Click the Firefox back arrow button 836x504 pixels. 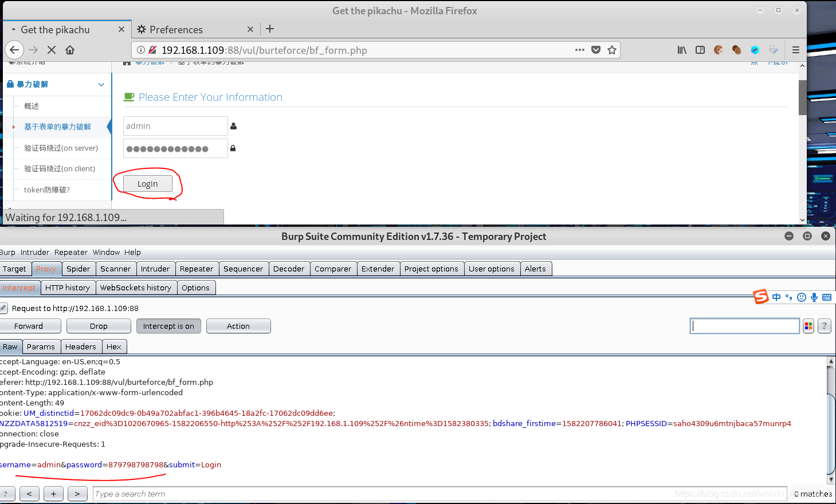click(14, 50)
